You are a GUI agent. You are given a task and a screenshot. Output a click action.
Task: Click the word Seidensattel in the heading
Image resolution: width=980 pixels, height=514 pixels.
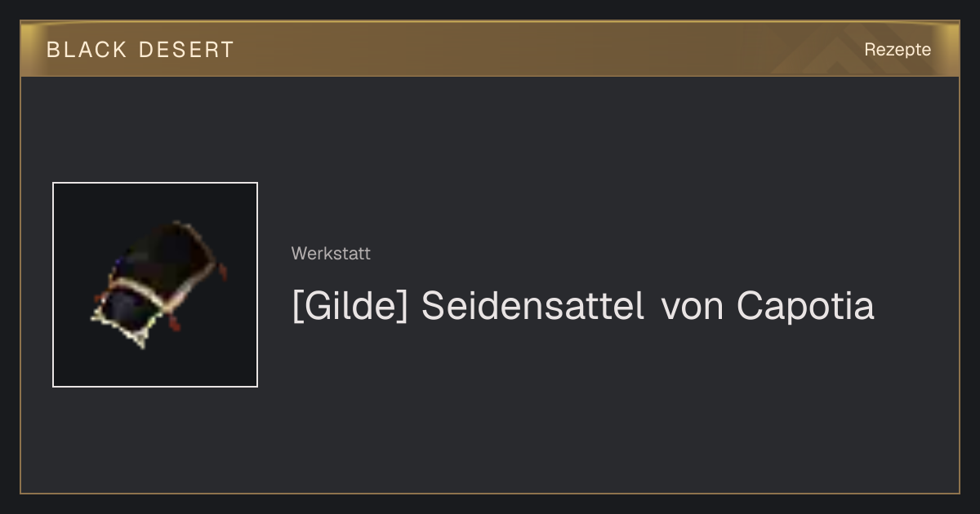pos(533,306)
